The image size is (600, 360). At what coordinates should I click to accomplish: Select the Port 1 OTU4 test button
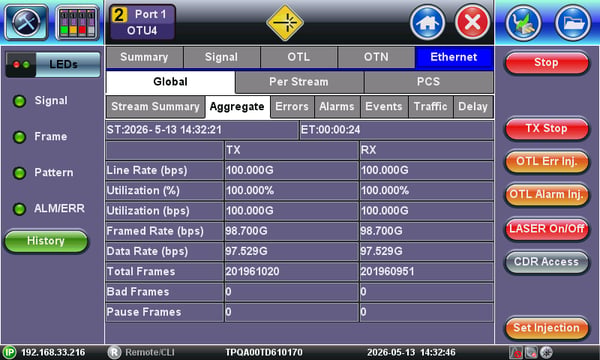142,23
